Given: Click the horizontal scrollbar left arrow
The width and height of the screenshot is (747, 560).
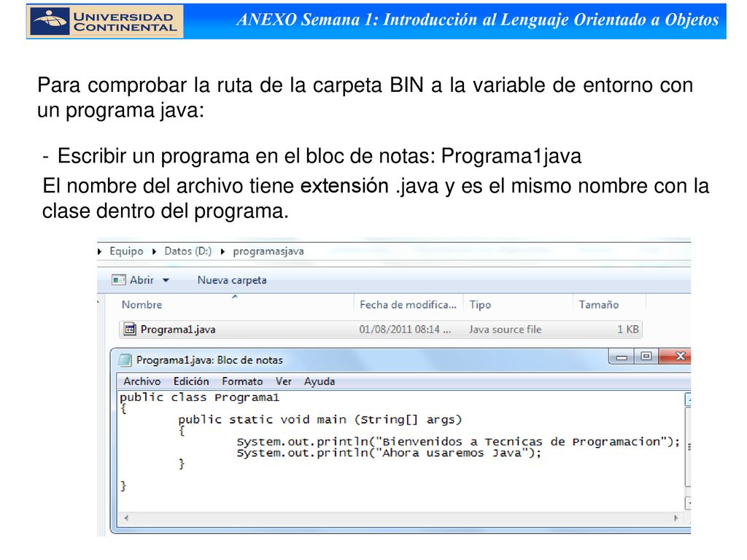Looking at the screenshot, I should pyautogui.click(x=126, y=518).
